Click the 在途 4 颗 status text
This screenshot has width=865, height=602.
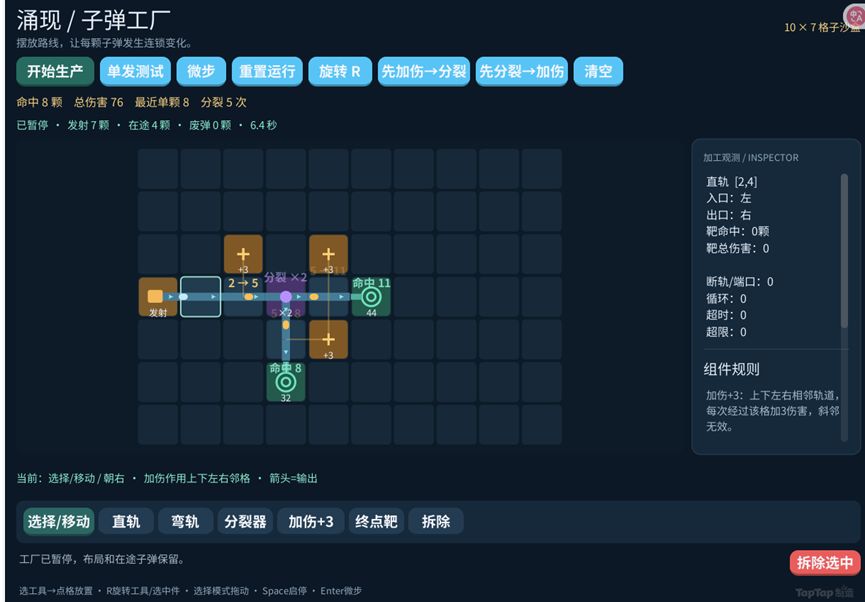click(149, 125)
